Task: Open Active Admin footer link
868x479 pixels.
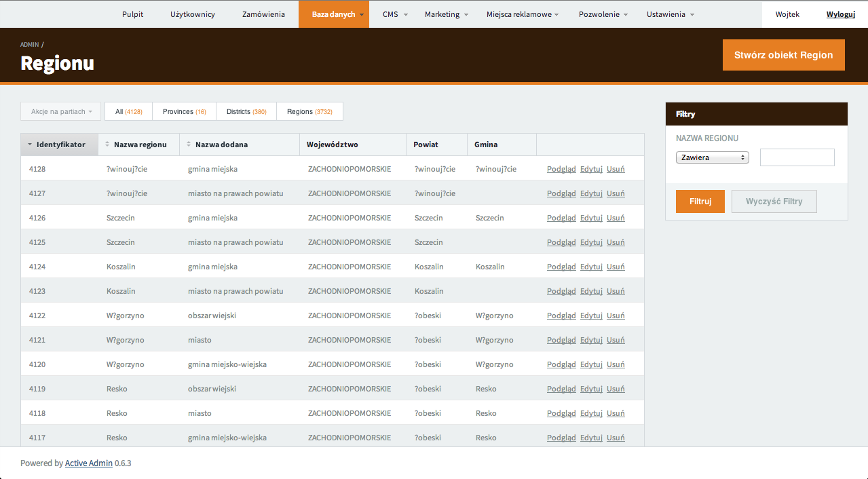Action: 88,463
